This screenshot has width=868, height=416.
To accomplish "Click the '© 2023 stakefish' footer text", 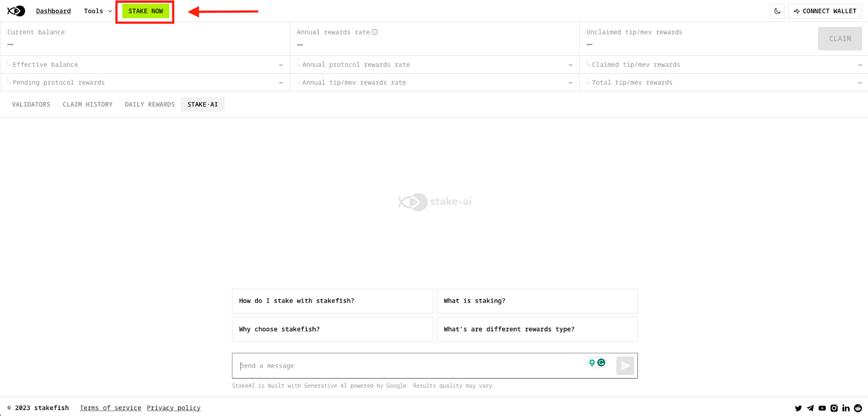I will [38, 408].
